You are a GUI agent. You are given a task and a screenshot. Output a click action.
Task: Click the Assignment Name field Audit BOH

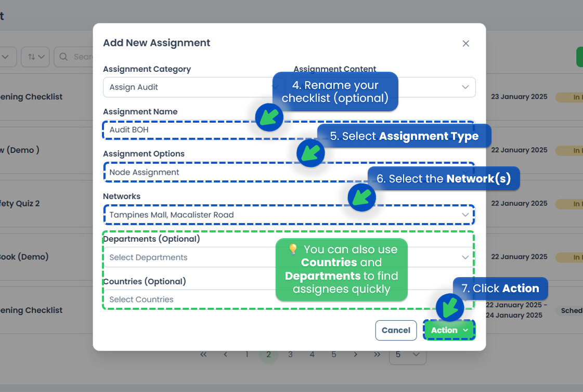pos(289,129)
